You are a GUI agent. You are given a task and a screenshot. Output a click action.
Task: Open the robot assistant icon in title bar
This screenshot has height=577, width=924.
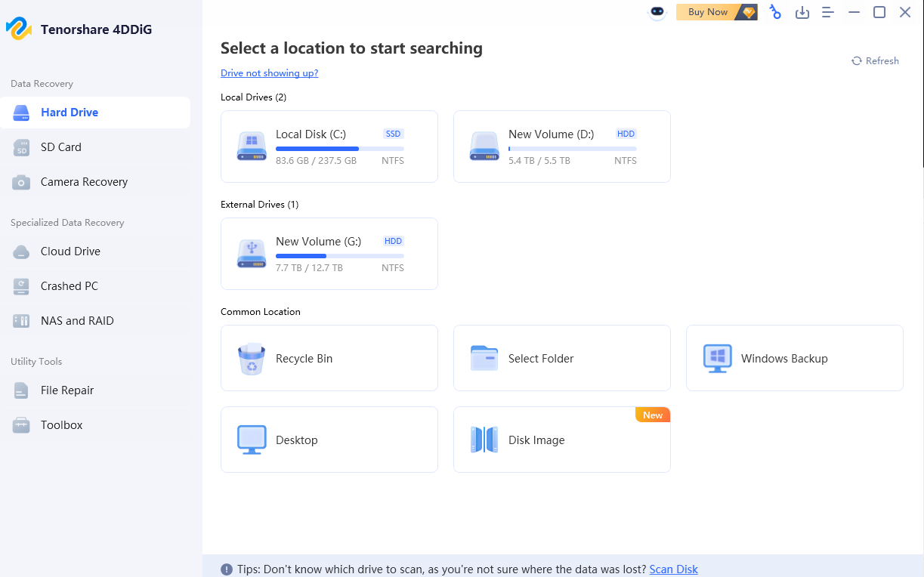coord(658,12)
